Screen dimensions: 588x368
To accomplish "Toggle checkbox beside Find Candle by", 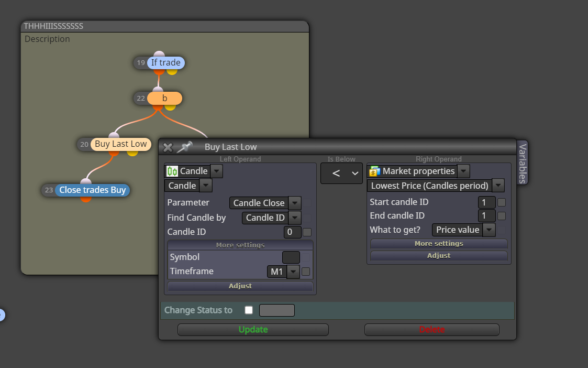I will click(307, 218).
